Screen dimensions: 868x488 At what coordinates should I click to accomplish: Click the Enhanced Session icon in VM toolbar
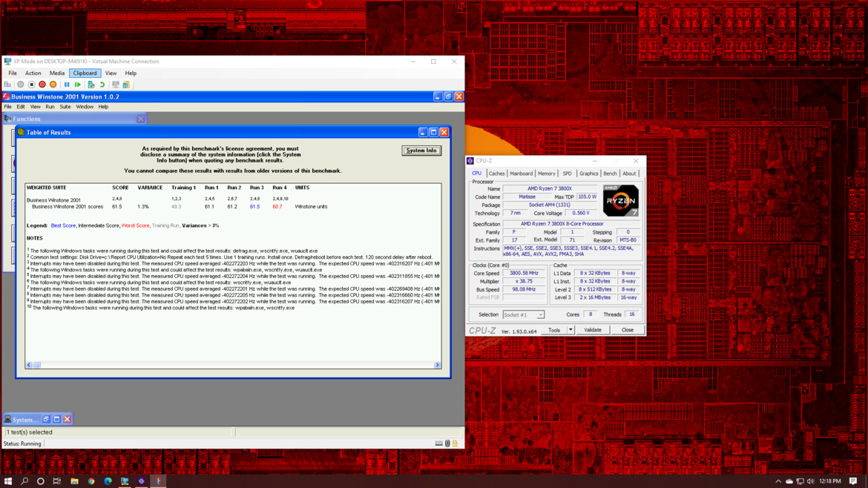(116, 85)
